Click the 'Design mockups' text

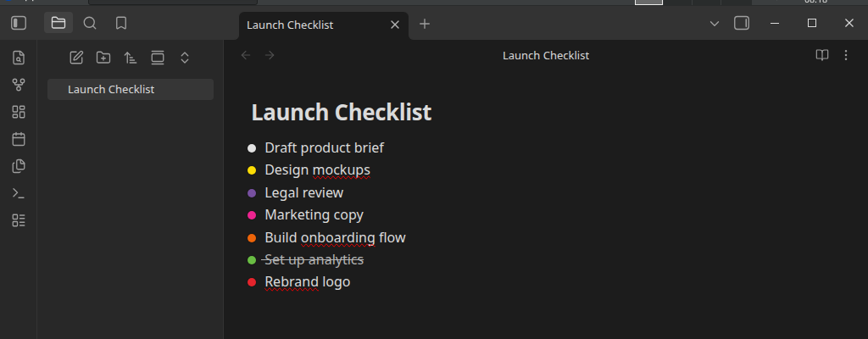(317, 170)
